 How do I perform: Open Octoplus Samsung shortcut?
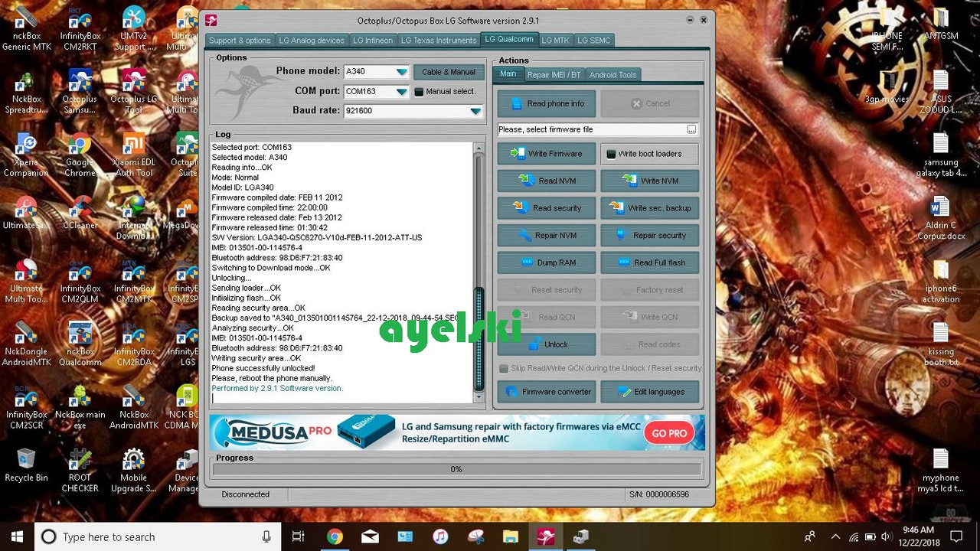(80, 90)
